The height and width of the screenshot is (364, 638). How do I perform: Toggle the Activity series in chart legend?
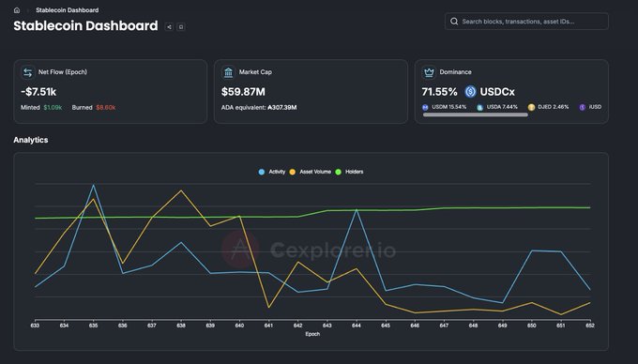[272, 172]
